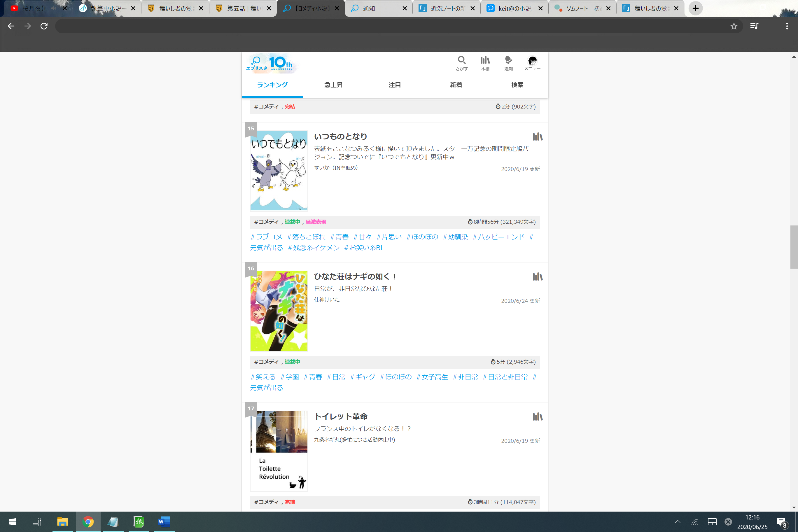Open the #ラブコメ tag link
798x532 pixels.
(266, 237)
